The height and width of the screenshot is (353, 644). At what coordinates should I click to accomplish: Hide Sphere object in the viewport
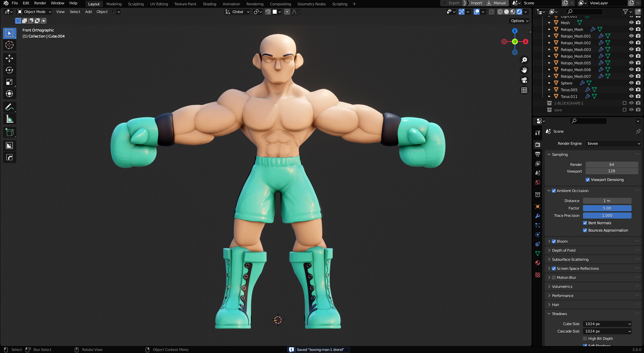point(631,83)
